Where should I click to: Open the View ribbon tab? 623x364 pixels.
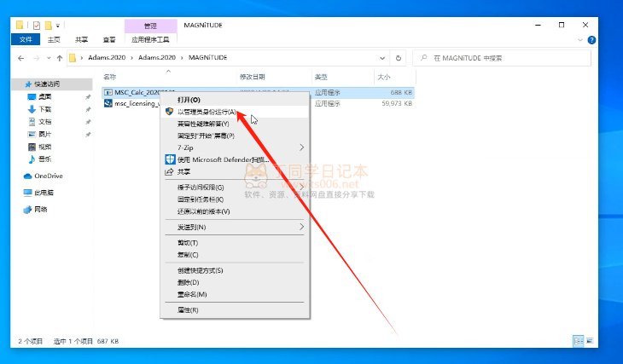tap(109, 39)
